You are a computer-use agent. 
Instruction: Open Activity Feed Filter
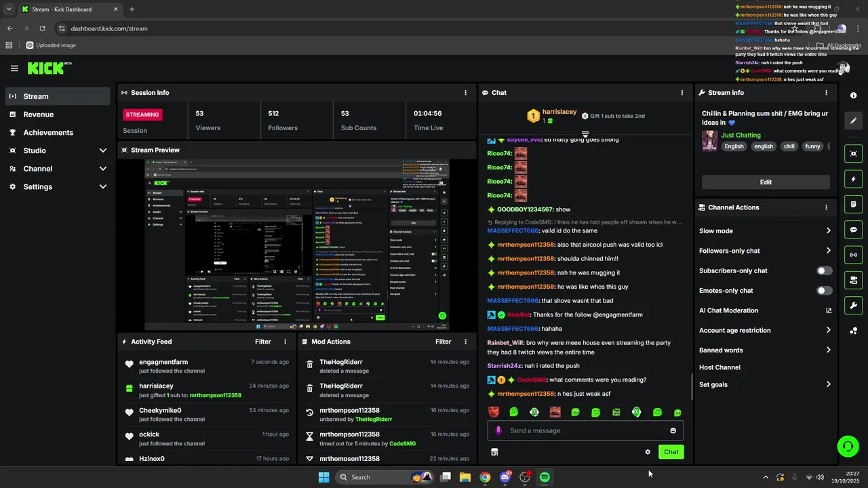tap(262, 342)
